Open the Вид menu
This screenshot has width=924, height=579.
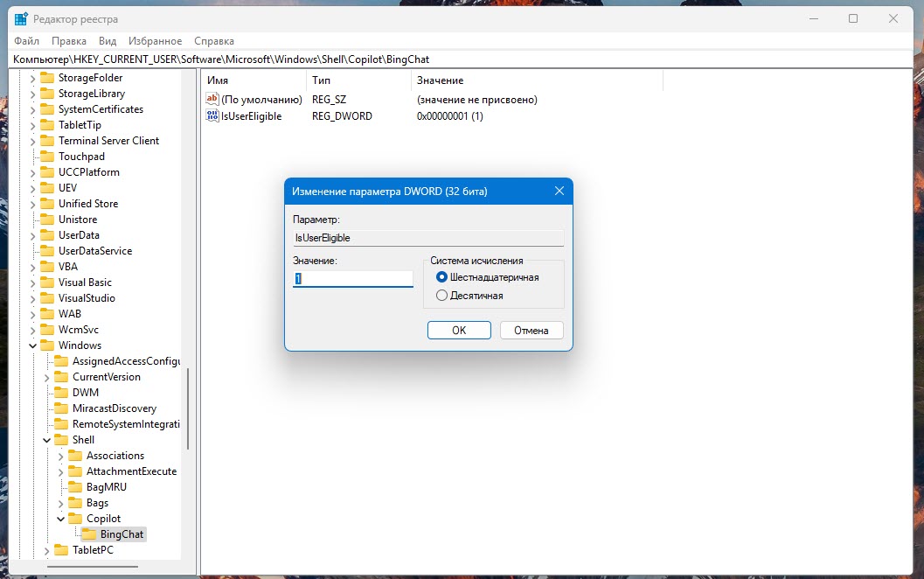click(x=108, y=41)
